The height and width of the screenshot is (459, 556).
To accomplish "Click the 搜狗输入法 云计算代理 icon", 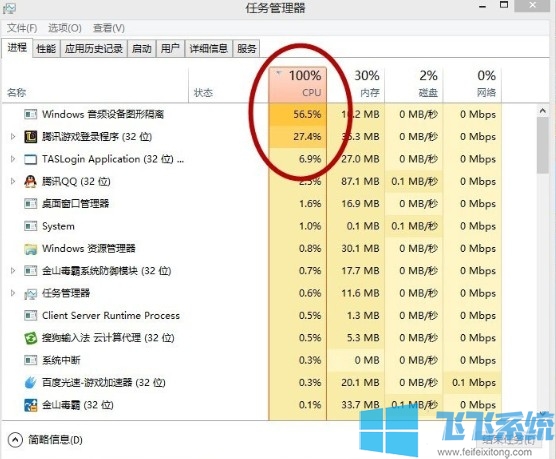I will (x=30, y=338).
